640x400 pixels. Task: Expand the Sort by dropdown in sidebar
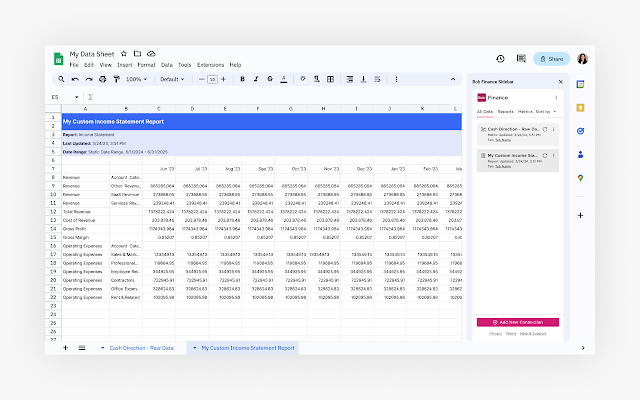click(x=546, y=111)
